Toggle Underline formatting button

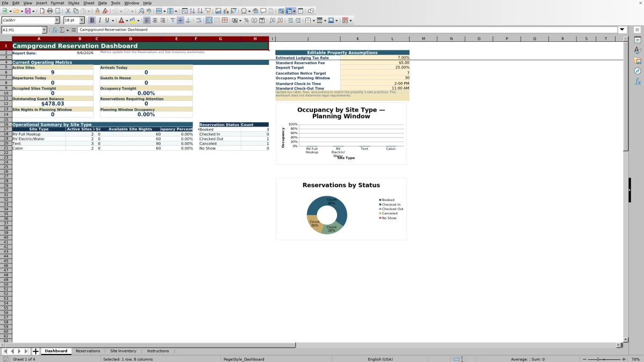tap(107, 20)
